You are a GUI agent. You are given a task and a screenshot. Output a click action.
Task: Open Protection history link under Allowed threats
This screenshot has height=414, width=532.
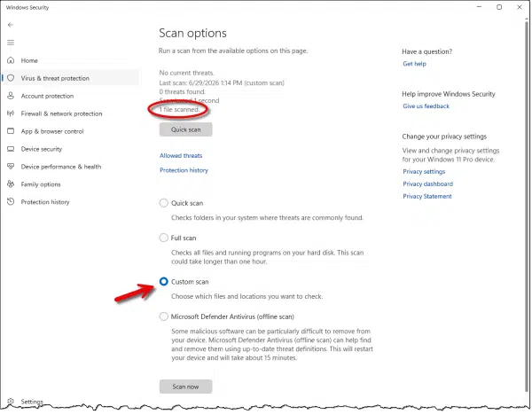[x=184, y=170]
